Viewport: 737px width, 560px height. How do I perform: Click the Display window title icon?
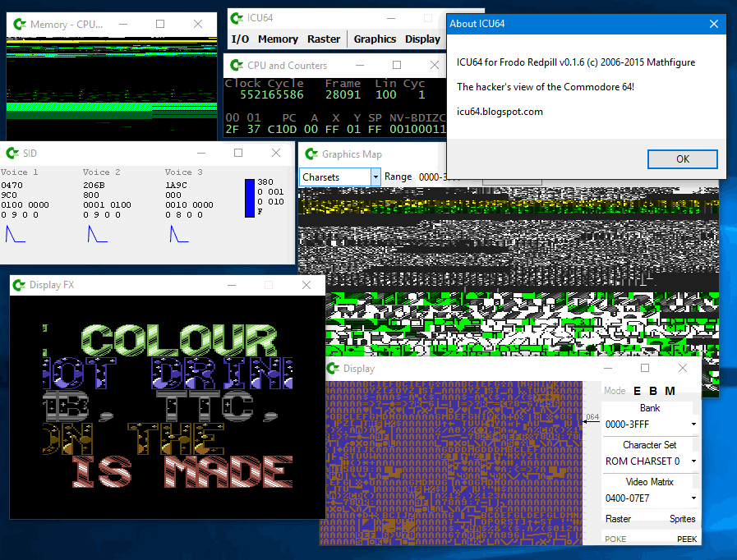coord(333,369)
